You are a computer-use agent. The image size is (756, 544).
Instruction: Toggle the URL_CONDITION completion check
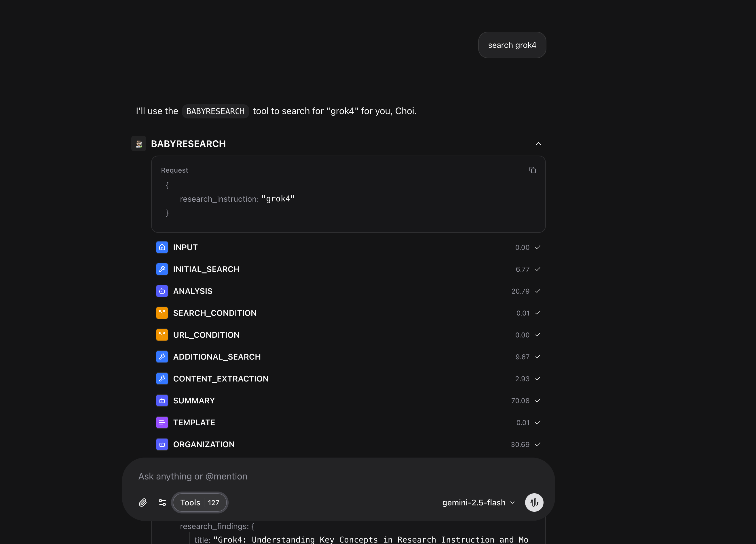(538, 335)
